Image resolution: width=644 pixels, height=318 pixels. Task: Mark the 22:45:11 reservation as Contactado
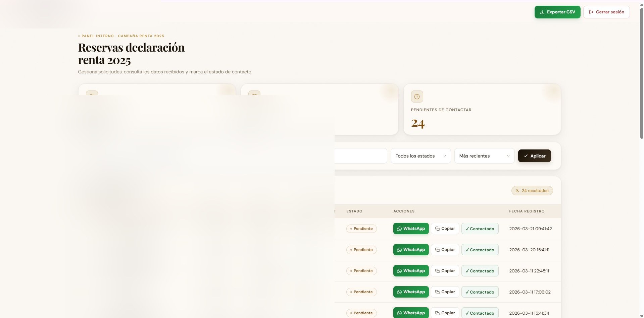click(480, 271)
